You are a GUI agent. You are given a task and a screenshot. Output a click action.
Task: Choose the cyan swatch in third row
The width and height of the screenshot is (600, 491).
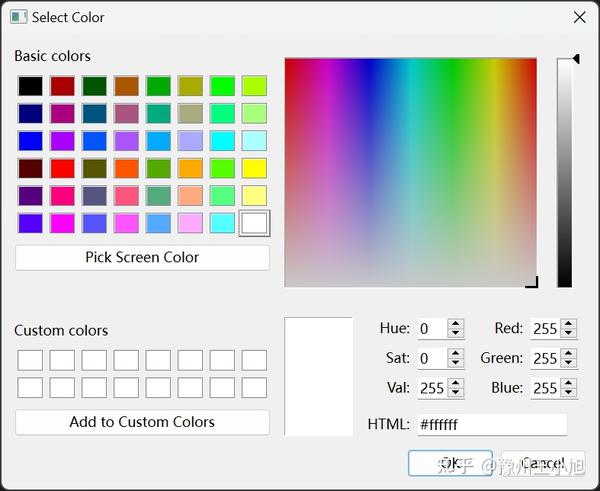point(222,141)
